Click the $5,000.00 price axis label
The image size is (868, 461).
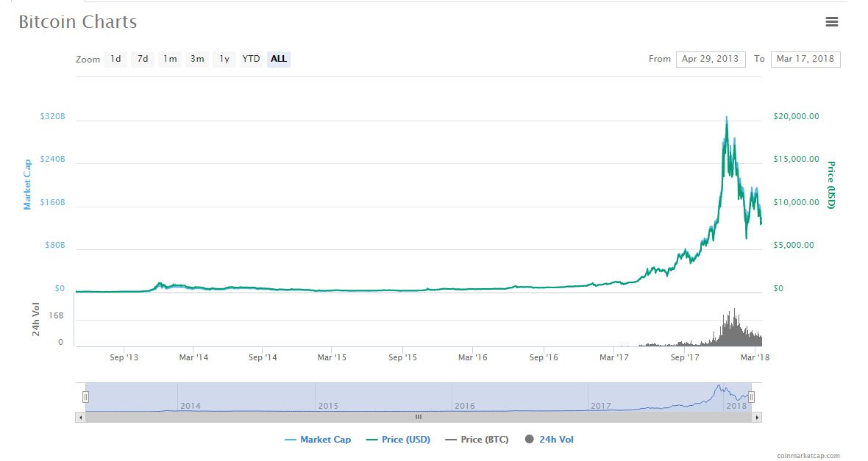[794, 245]
